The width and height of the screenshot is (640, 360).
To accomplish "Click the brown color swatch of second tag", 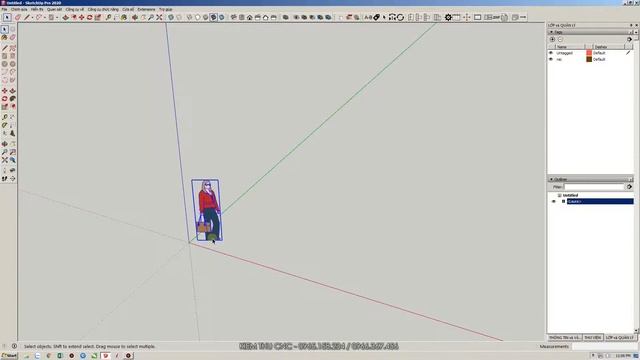I will click(589, 59).
